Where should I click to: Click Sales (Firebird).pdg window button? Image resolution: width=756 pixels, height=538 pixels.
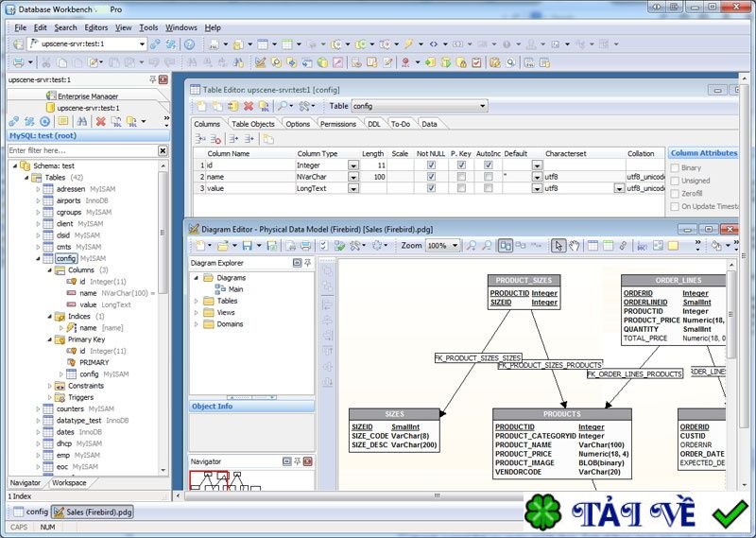[93, 512]
